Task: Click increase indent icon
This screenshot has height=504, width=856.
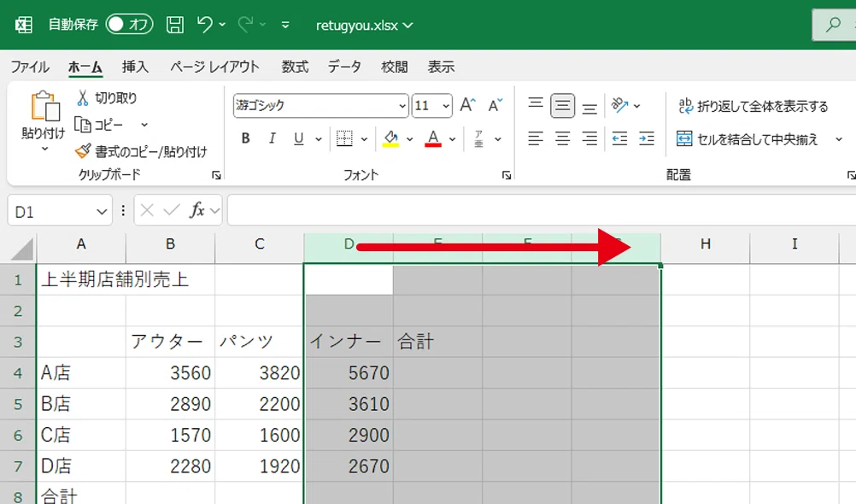Action: coord(647,138)
